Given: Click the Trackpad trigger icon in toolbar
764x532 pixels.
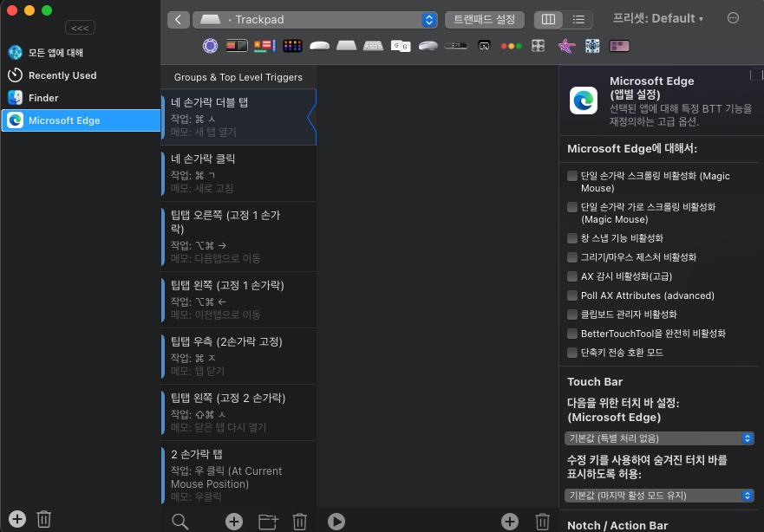Looking at the screenshot, I should [346, 46].
